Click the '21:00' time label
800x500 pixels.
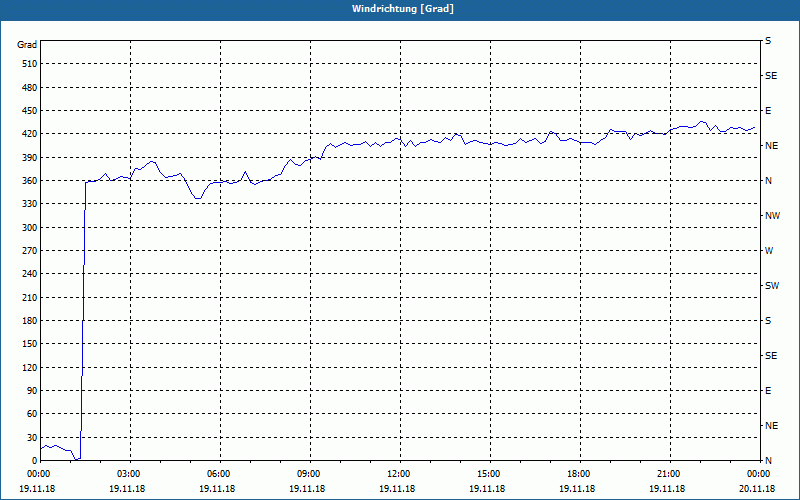667,474
